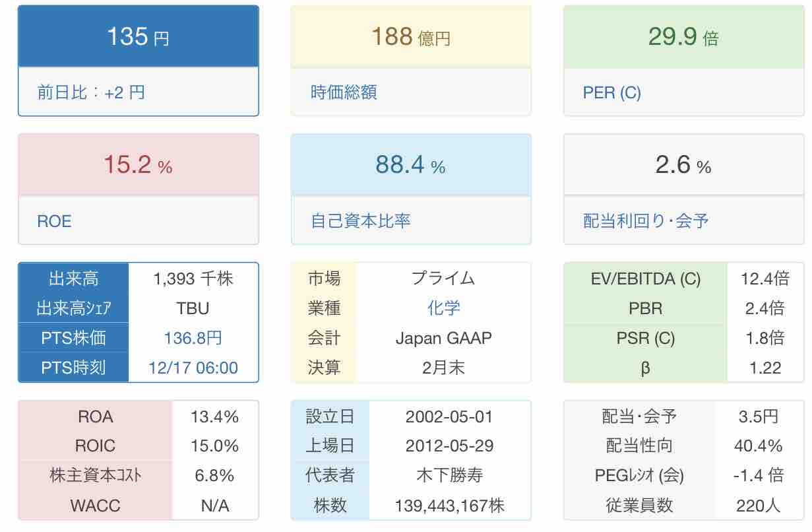Select the 188 億円 market cap value
This screenshot has width=812, height=532.
point(410,37)
